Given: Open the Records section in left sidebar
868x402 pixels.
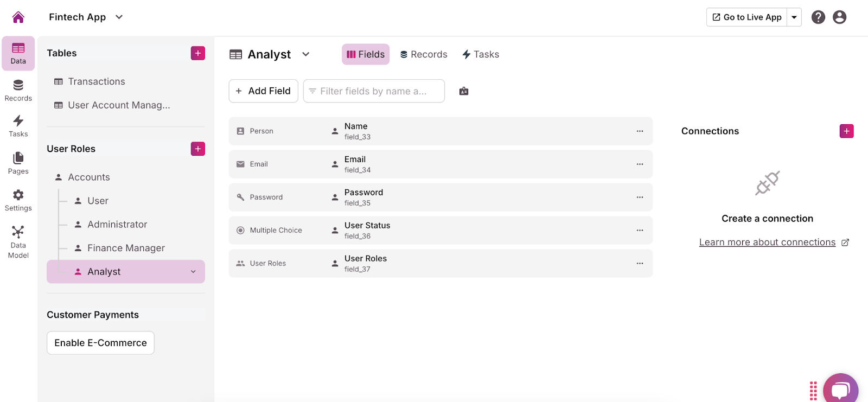Looking at the screenshot, I should (x=18, y=91).
